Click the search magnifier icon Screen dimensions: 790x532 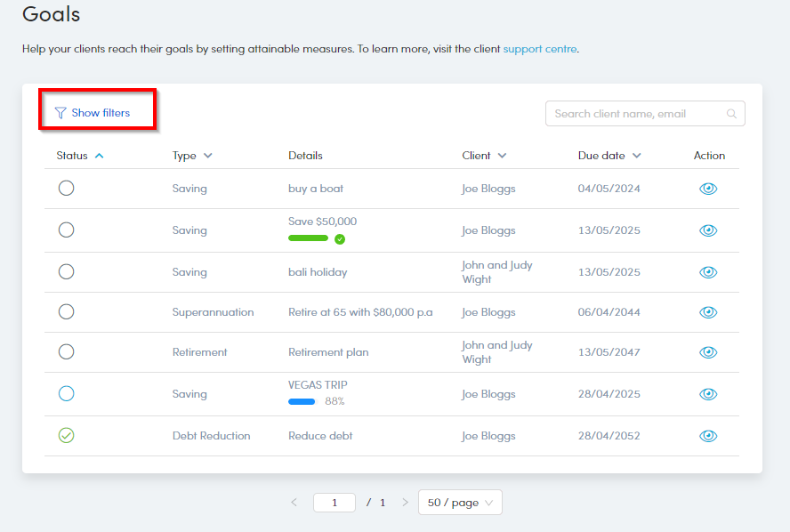pyautogui.click(x=731, y=114)
